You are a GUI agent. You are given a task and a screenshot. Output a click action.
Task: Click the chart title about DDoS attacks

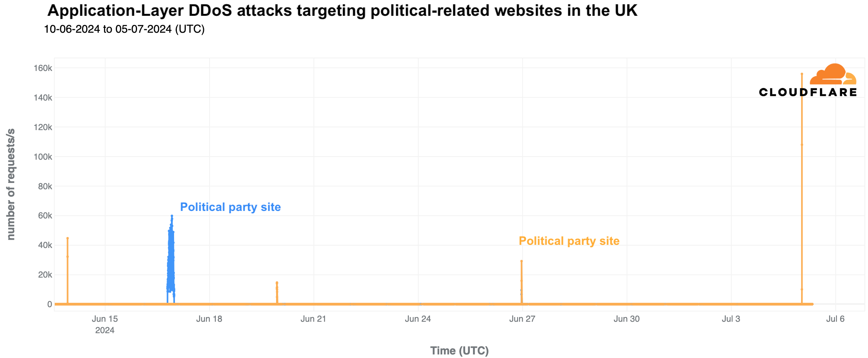pos(342,11)
